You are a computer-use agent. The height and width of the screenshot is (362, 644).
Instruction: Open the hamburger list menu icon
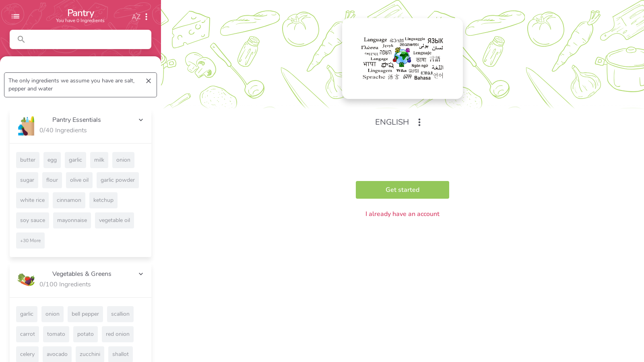point(15,16)
